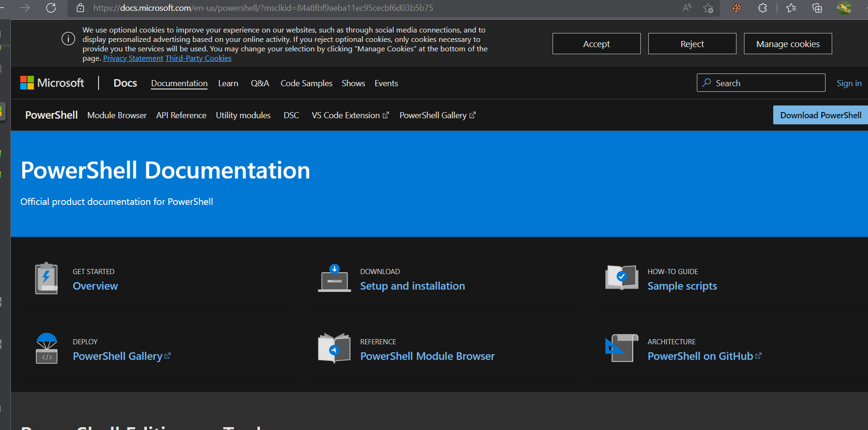The width and height of the screenshot is (868, 430).
Task: Click the browser profile avatar
Action: (x=844, y=8)
